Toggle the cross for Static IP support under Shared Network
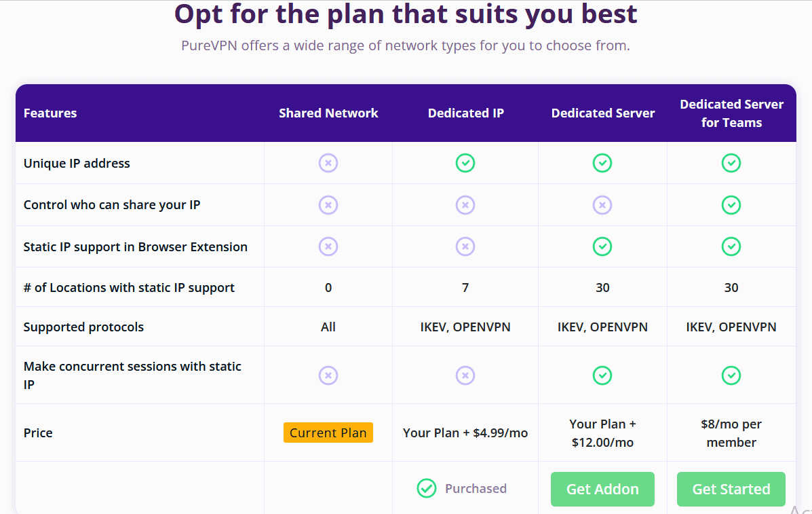The height and width of the screenshot is (514, 812). [328, 246]
